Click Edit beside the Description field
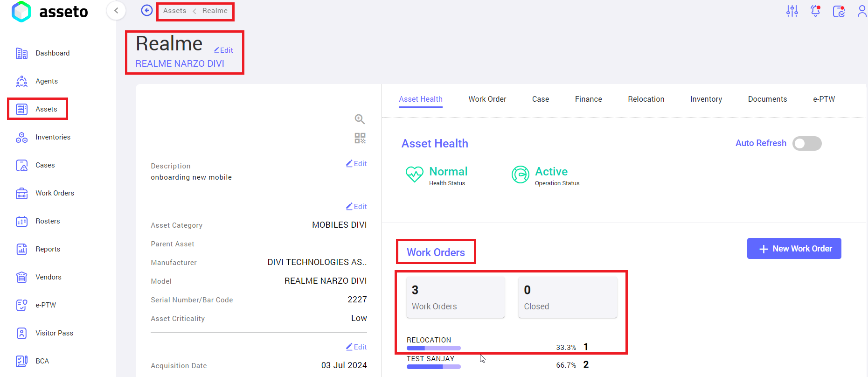868x377 pixels. tap(356, 164)
